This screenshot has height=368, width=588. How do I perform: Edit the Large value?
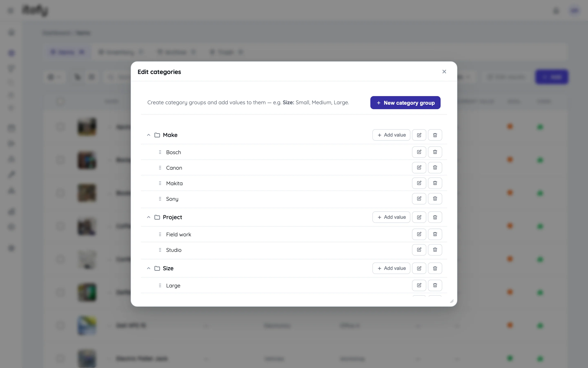click(419, 285)
